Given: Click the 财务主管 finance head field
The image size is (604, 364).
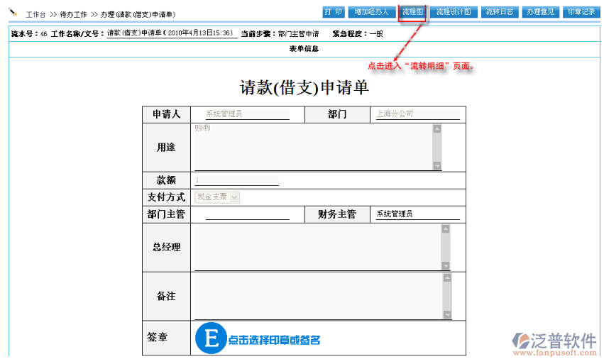Looking at the screenshot, I should (416, 214).
